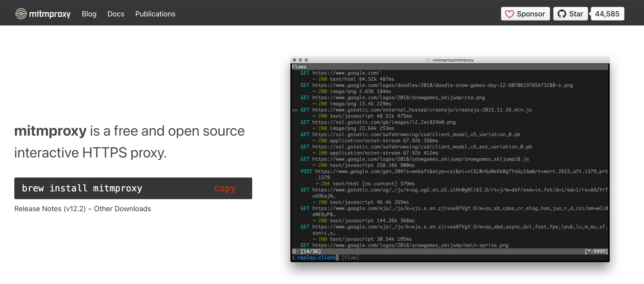Click the createjs-2015.11.26.min.js flow row
This screenshot has width=644, height=284.
416,110
